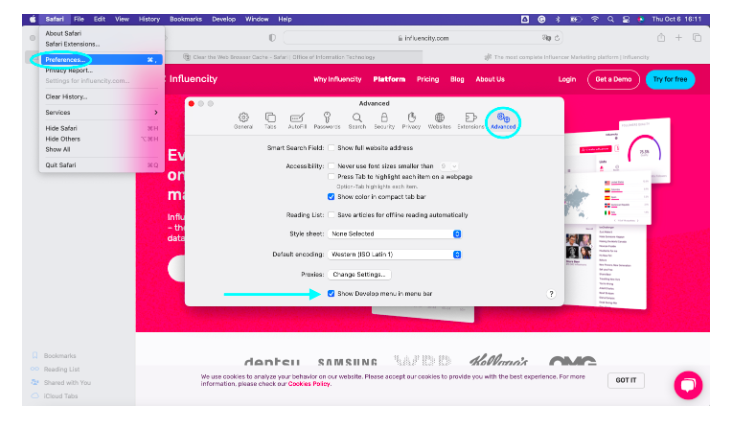Click the Pricing navigation link
The image size is (738, 427).
pyautogui.click(x=427, y=79)
